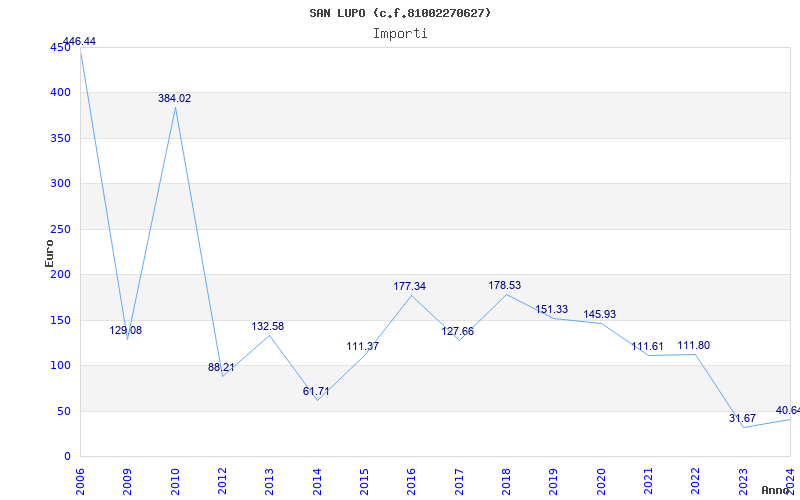800x500 pixels.
Task: Click the 40.64 data label
Action: click(x=788, y=411)
